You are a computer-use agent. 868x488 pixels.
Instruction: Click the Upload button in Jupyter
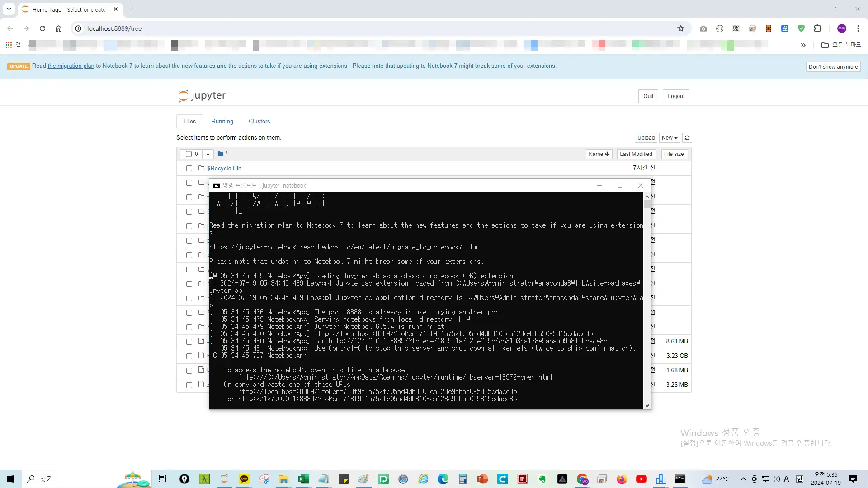(x=646, y=138)
